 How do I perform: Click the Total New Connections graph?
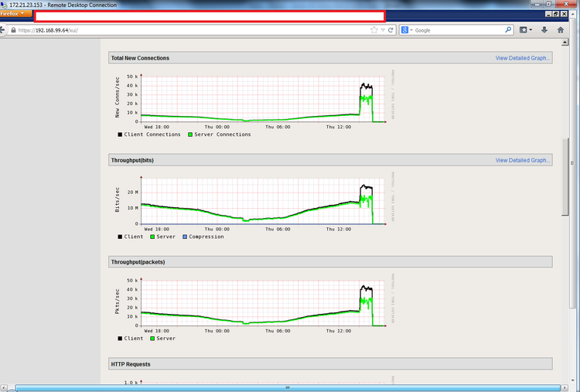pyautogui.click(x=254, y=104)
